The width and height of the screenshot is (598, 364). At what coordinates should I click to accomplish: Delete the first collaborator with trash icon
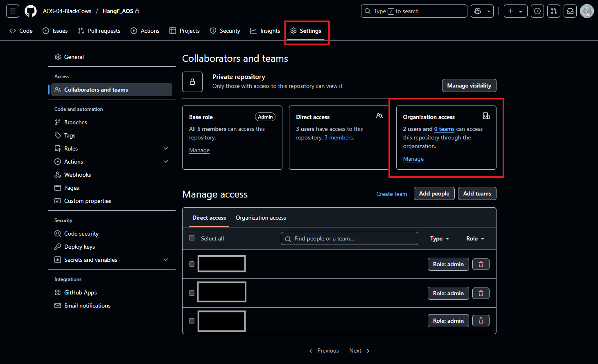[481, 264]
